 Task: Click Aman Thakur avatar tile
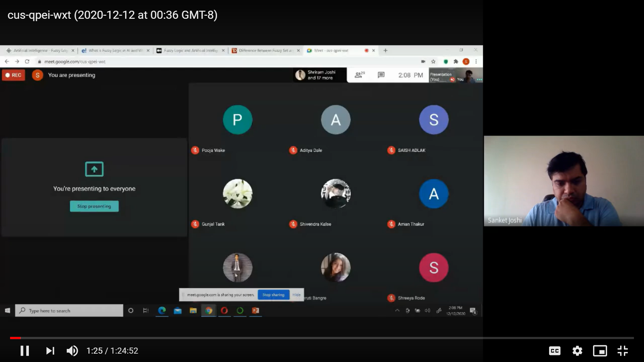[x=434, y=193]
